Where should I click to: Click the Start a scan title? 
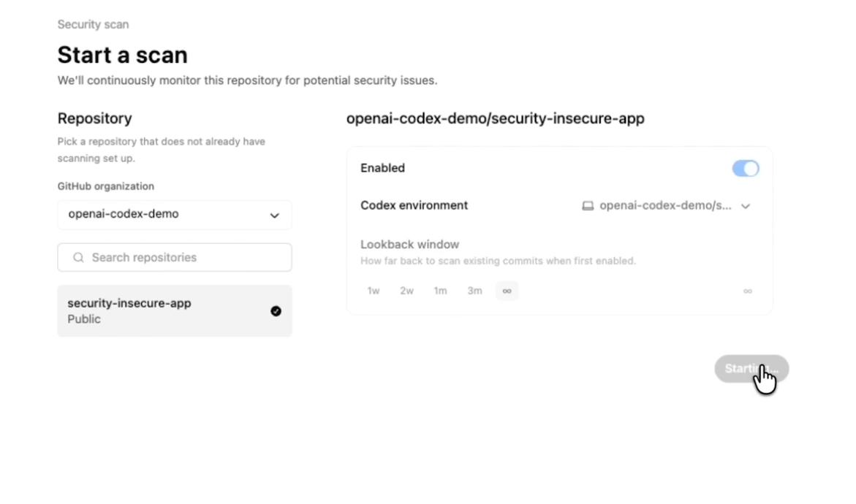[122, 55]
